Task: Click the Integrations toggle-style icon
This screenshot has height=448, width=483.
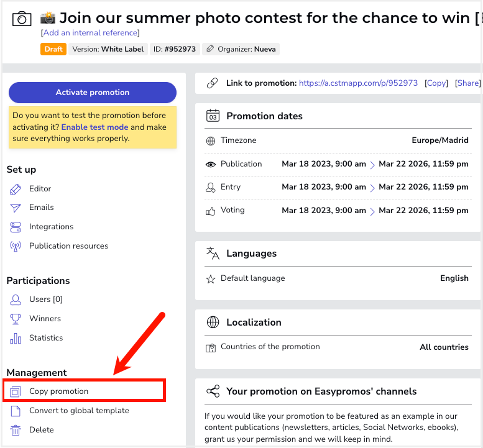Action: click(x=16, y=227)
